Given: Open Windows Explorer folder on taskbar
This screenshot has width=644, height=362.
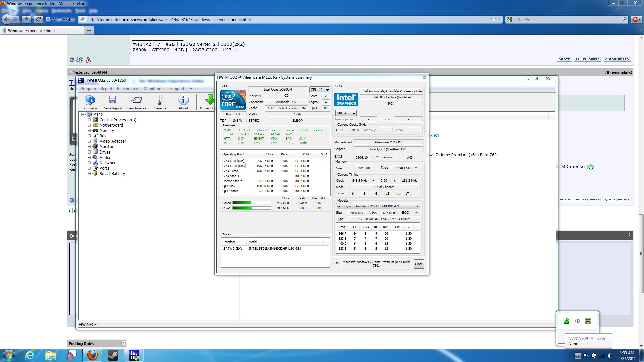Looking at the screenshot, I should pyautogui.click(x=51, y=355).
